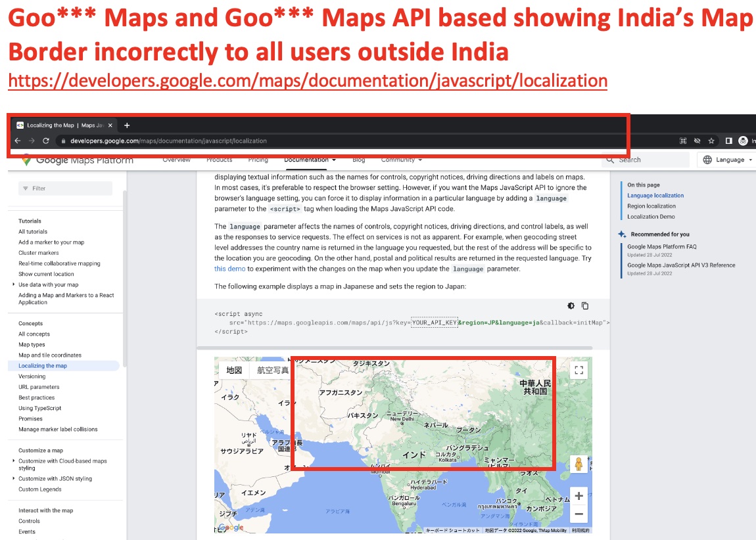Zoom out the map with minus
The width and height of the screenshot is (756, 540).
(x=579, y=514)
